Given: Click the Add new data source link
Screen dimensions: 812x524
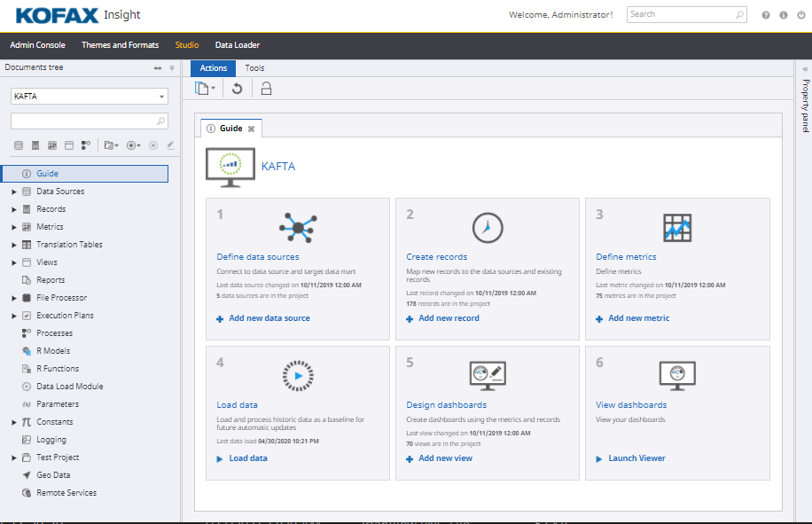Looking at the screenshot, I should click(269, 318).
